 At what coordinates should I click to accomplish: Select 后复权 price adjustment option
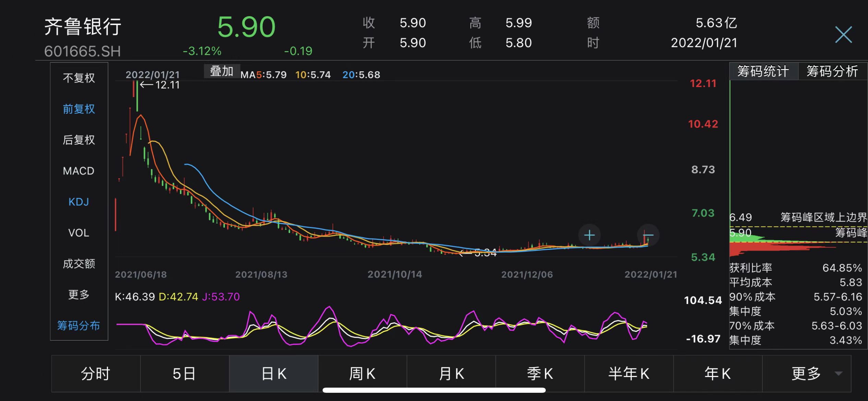pyautogui.click(x=79, y=140)
